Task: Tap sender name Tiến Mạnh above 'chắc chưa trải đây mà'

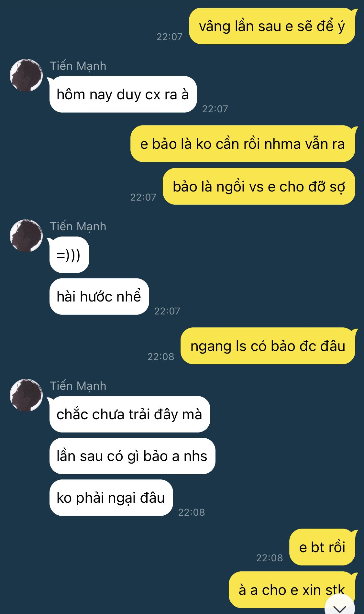Action: [78, 386]
